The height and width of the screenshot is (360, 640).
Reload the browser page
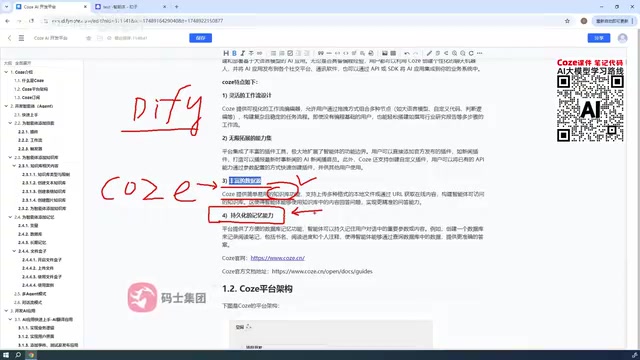tap(31, 21)
